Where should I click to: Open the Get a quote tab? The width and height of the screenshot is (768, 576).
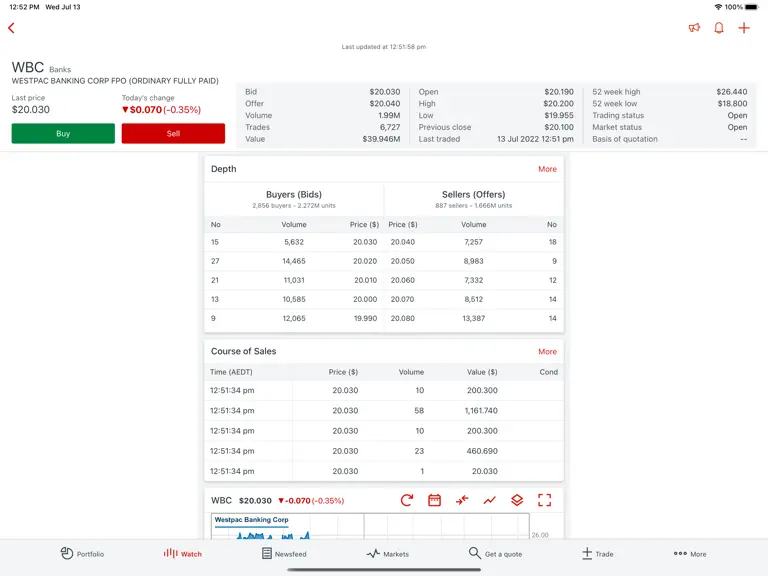[x=495, y=553]
